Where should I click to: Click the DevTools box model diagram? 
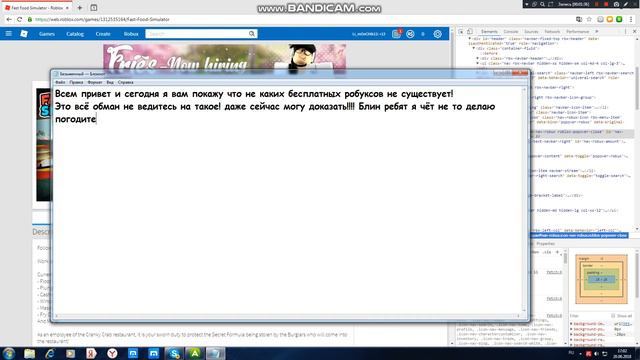click(x=601, y=279)
